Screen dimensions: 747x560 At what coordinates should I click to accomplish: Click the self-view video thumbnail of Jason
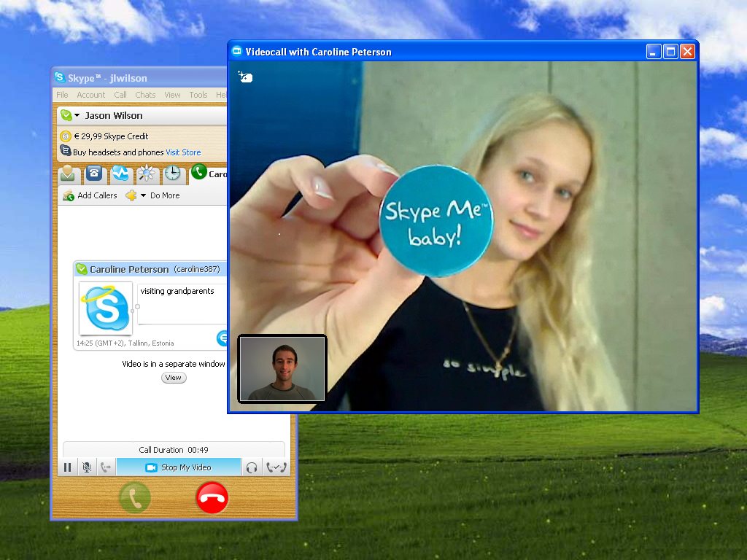tap(282, 368)
